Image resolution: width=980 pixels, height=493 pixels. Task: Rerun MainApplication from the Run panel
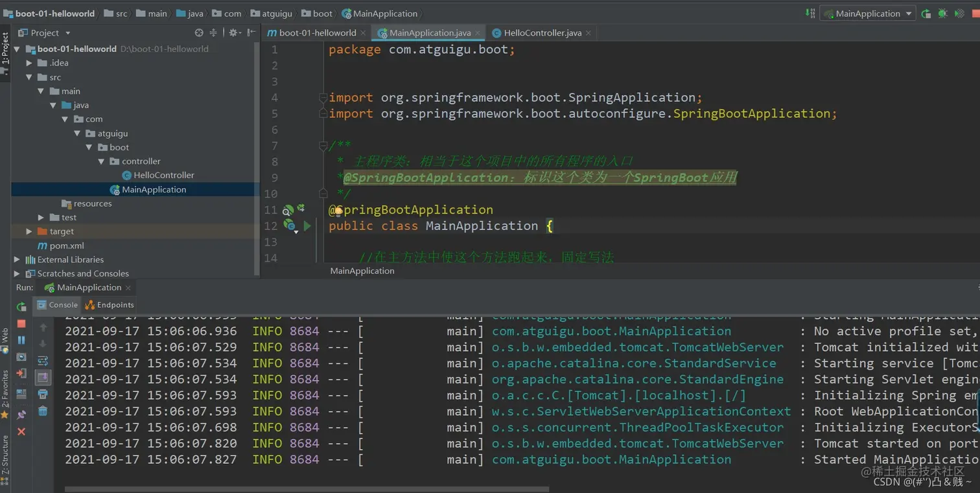pos(21,306)
